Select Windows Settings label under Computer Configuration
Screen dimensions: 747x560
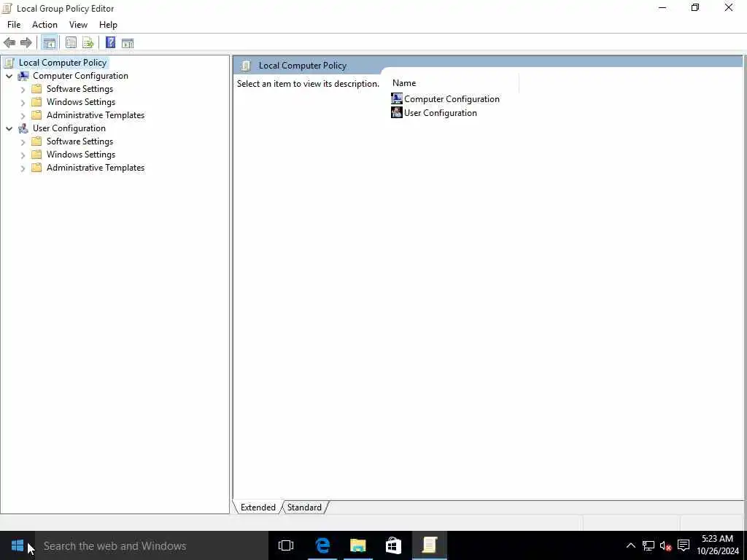pos(81,102)
